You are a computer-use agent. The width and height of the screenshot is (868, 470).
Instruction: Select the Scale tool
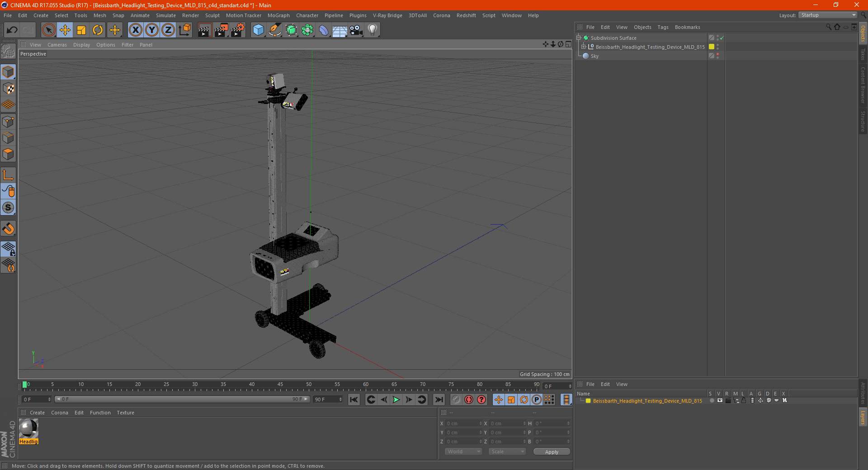click(x=81, y=30)
